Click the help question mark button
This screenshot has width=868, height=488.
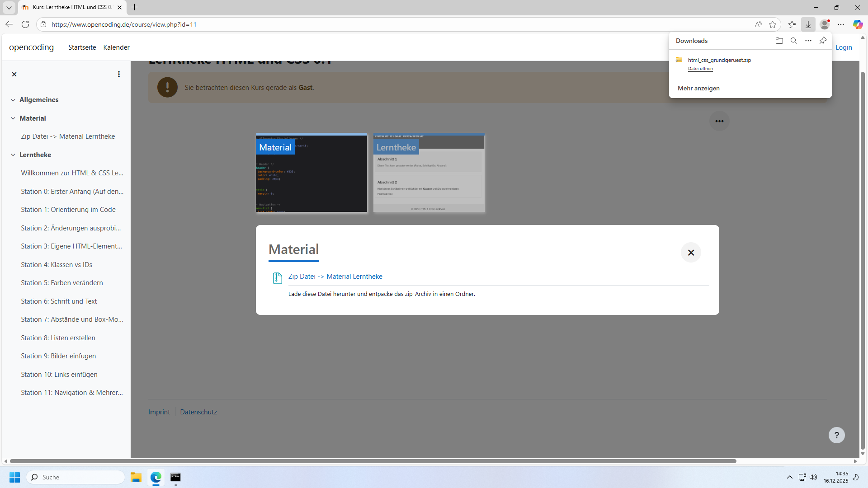pos(836,435)
